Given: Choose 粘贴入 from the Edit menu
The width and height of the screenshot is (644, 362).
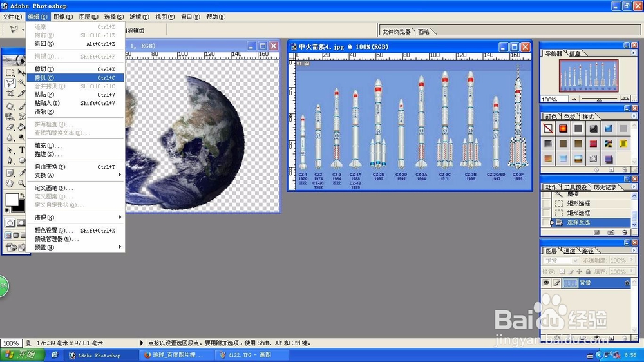Looking at the screenshot, I should [x=75, y=103].
